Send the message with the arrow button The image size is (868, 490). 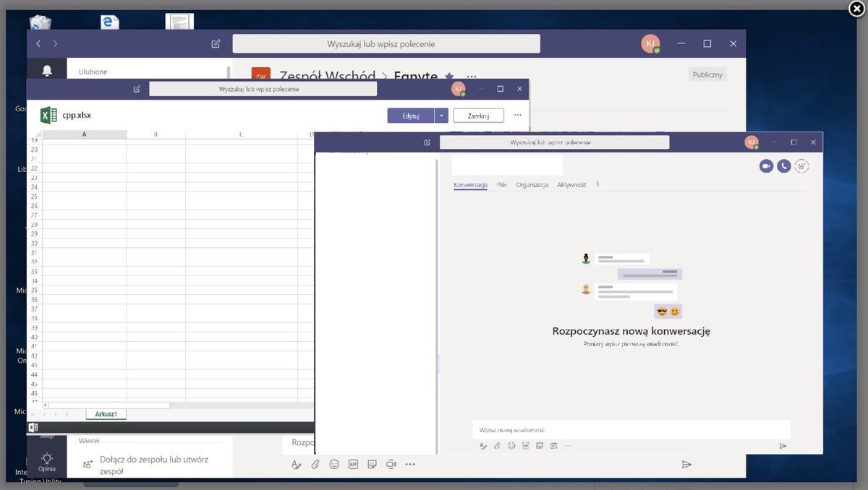pyautogui.click(x=783, y=446)
